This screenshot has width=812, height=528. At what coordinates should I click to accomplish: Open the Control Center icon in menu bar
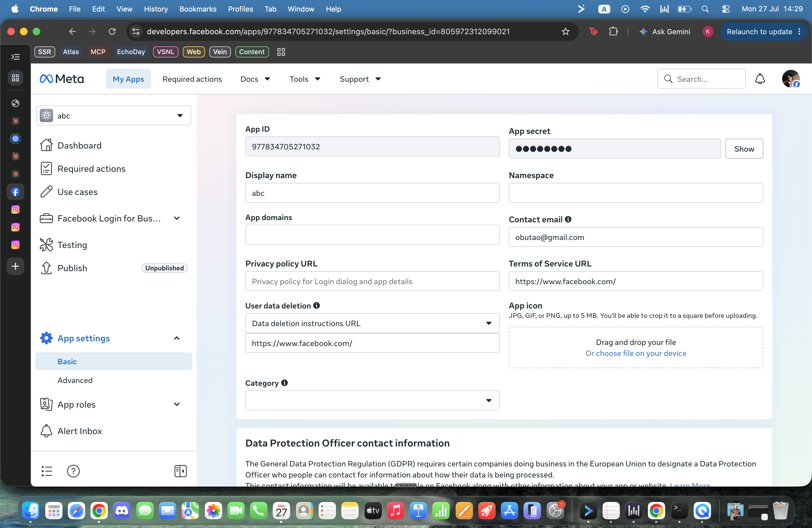726,9
